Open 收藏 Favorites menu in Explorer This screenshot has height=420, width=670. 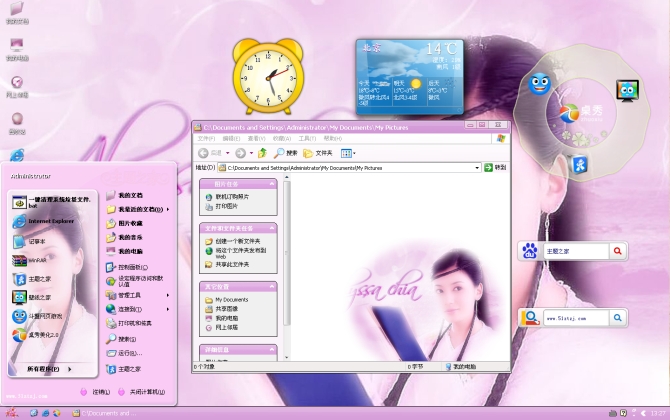tap(282, 138)
